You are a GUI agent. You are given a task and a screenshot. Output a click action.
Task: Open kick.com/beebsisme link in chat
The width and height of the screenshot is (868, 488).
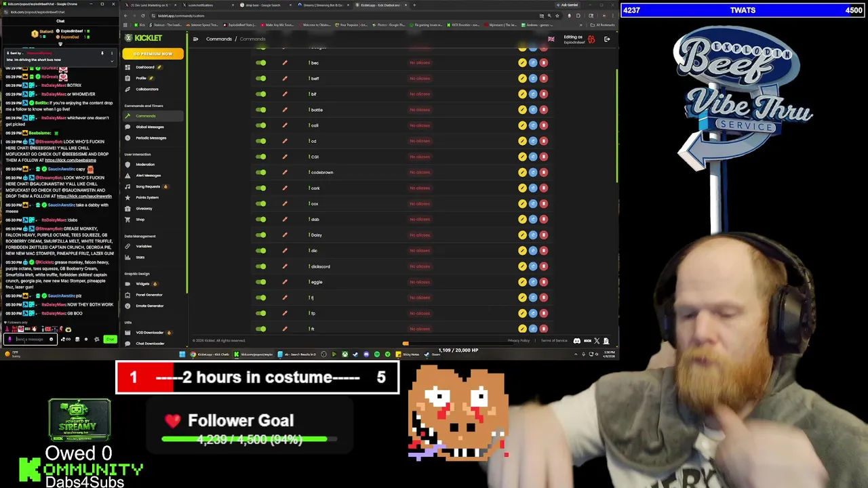point(71,160)
